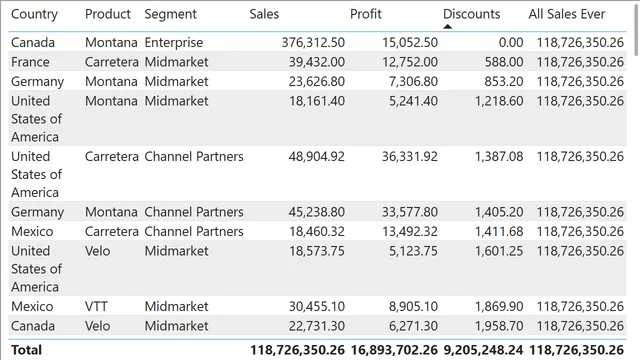Select Channel Partners in the Mexico row
Screen dimensions: 640x360
(194, 232)
